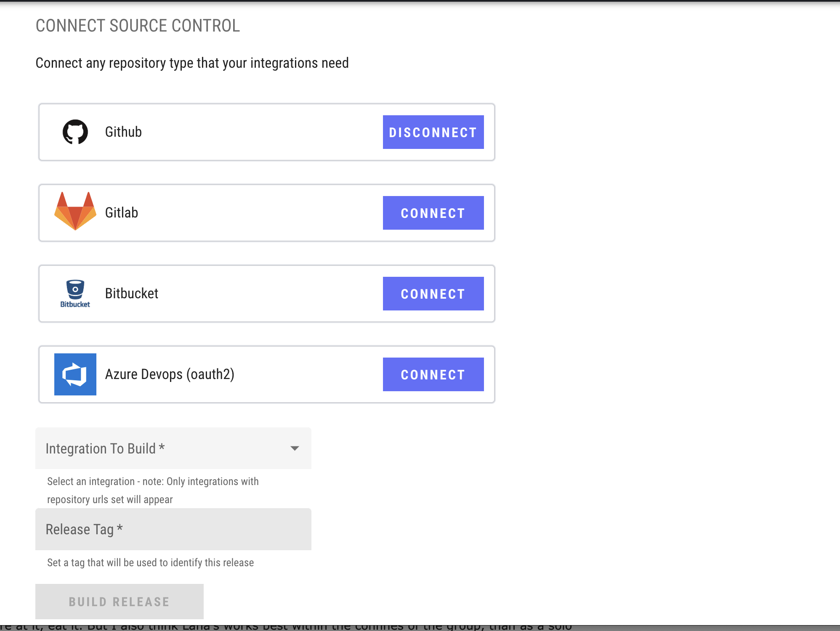This screenshot has width=840, height=631.
Task: Connect the Gitlab source control
Action: pos(433,213)
